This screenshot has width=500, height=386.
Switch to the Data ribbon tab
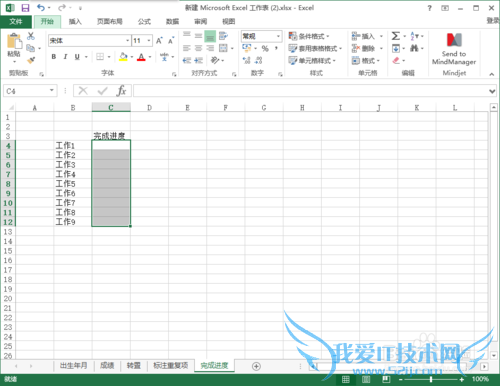[172, 22]
